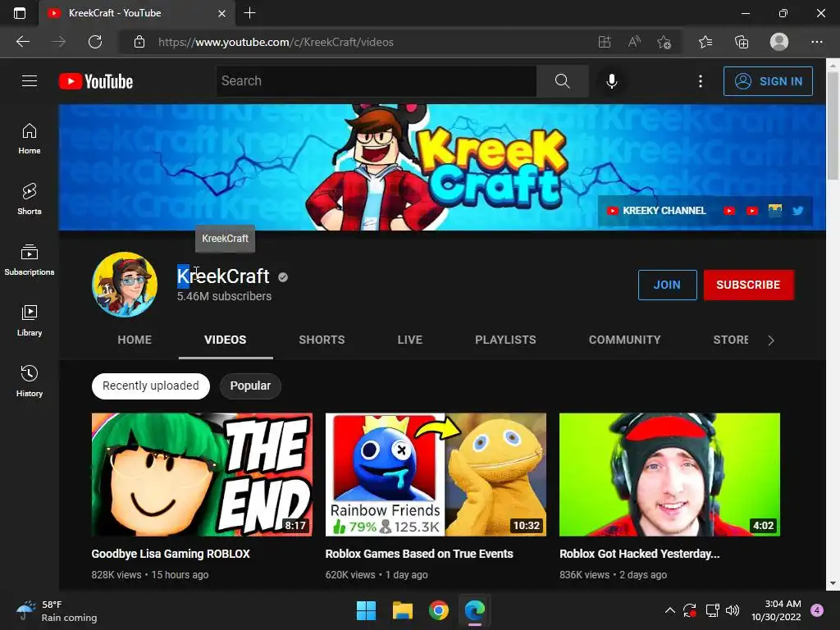This screenshot has height=630, width=840.
Task: Show more channel tabs with the right chevron
Action: 771,340
